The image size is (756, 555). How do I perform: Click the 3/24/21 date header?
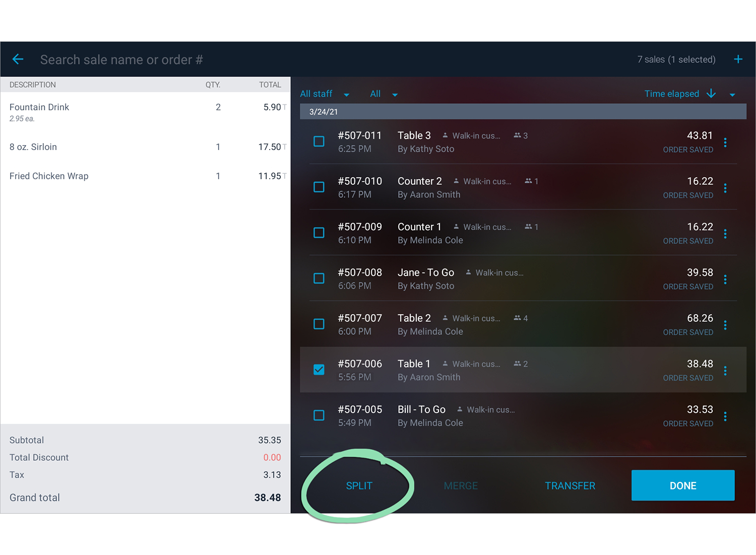coord(523,112)
